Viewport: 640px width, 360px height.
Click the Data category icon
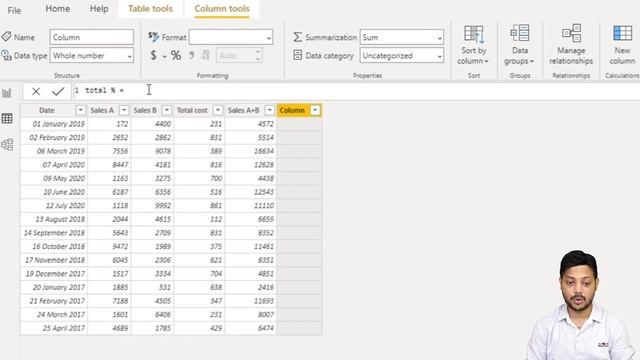tap(298, 55)
